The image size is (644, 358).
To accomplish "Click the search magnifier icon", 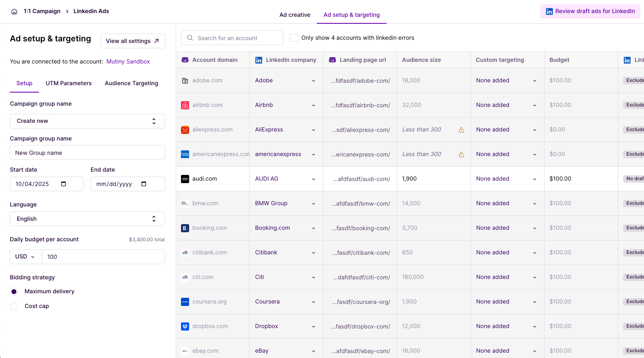I will tap(190, 38).
